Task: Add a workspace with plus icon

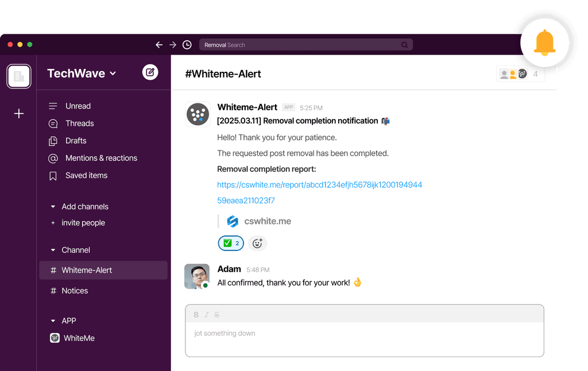Action: pos(19,113)
